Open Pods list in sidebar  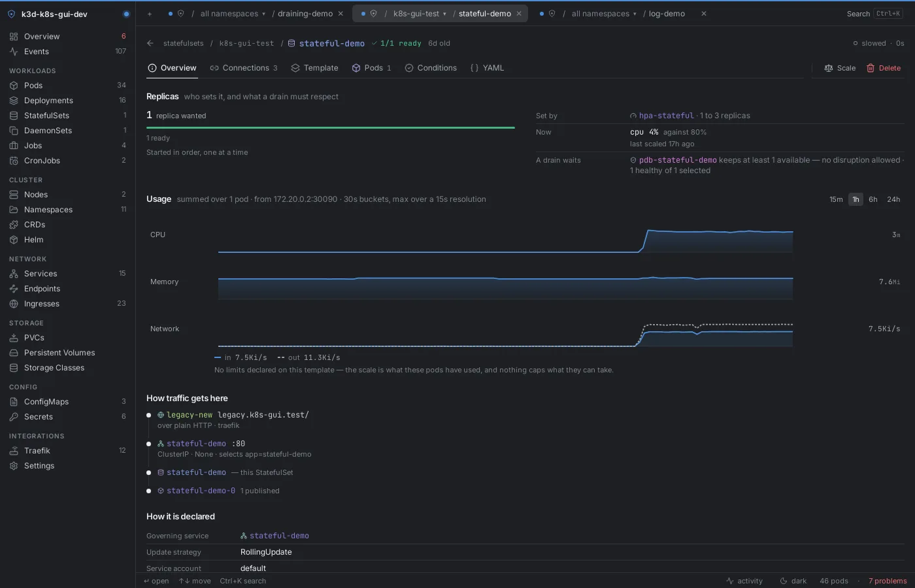[x=67, y=86]
